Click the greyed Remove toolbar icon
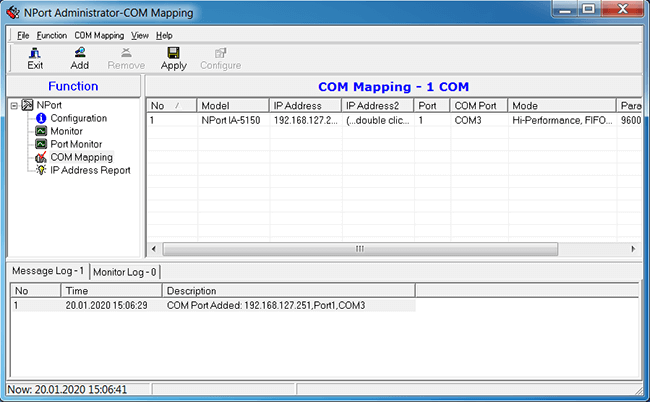The image size is (650, 402). point(126,53)
